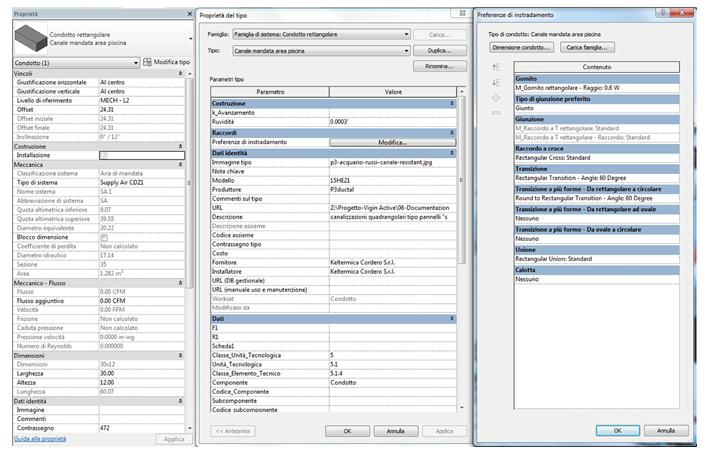Click the add row plus icon
706x459 pixels.
pyautogui.click(x=495, y=97)
